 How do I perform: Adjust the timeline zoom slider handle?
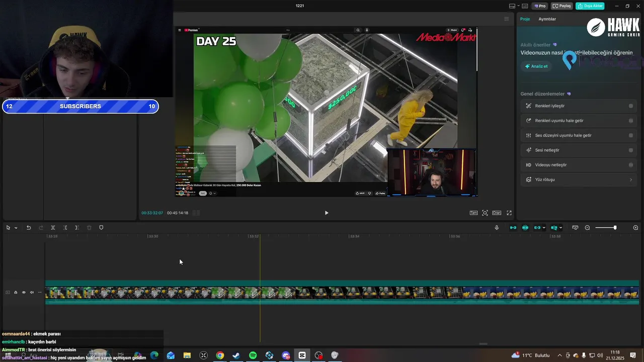pos(614,228)
